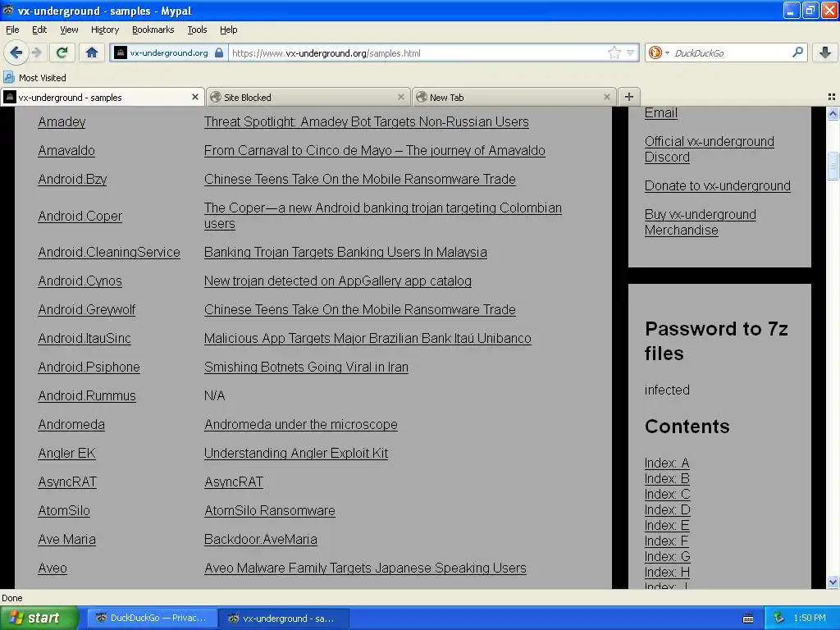Open the list all tabs button
This screenshot has height=630, width=840.
(832, 97)
